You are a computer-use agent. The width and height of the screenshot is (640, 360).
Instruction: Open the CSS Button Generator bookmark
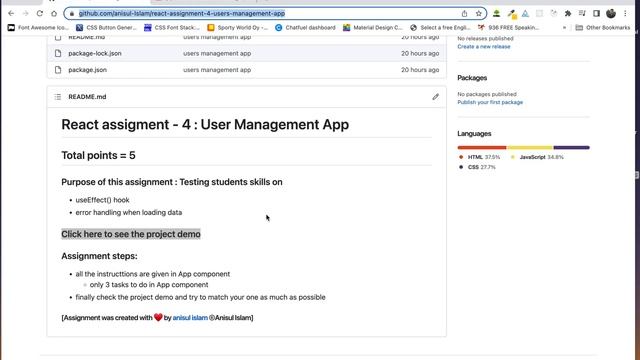point(107,27)
